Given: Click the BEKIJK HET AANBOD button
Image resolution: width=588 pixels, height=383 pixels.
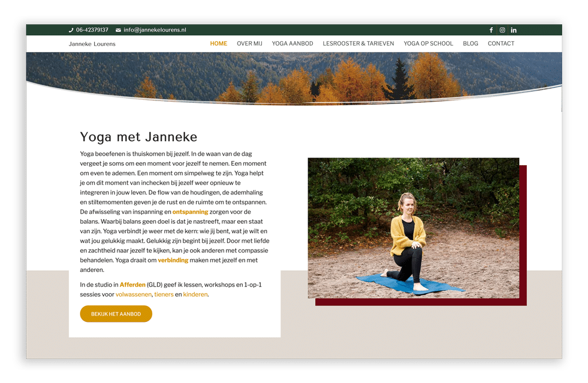Looking at the screenshot, I should pyautogui.click(x=116, y=314).
